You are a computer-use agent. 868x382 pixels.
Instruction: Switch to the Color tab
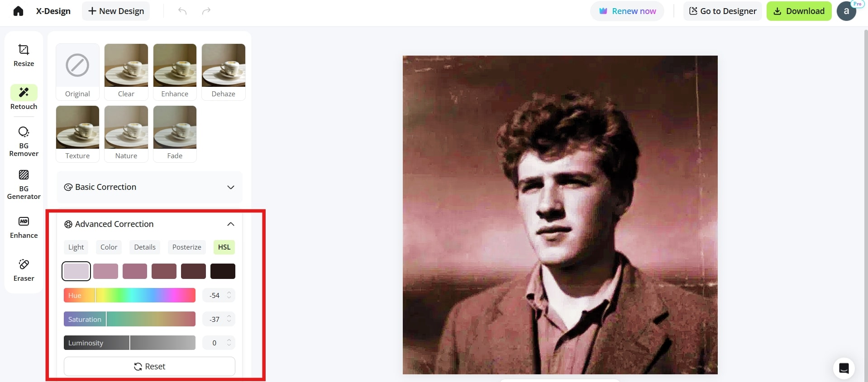point(109,247)
